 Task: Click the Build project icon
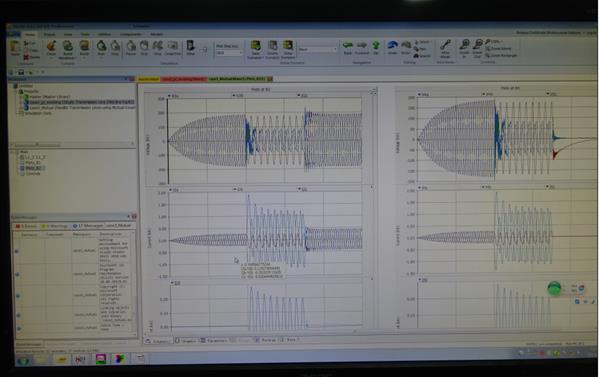pos(84,47)
